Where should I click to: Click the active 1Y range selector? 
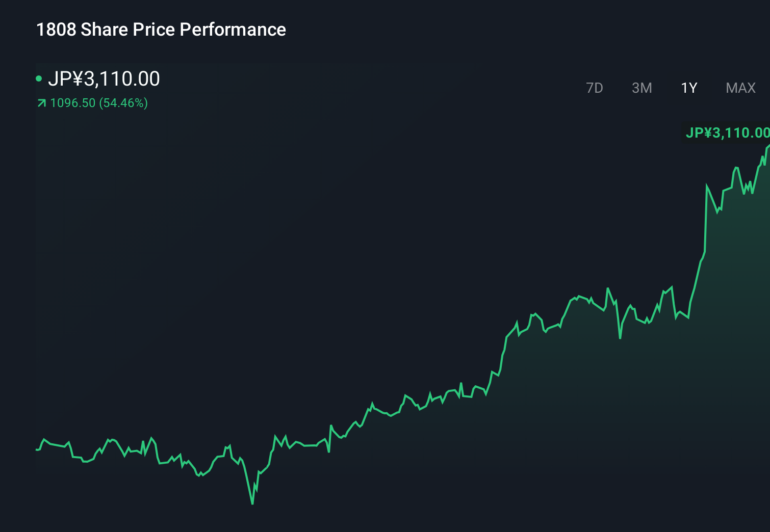coord(688,88)
